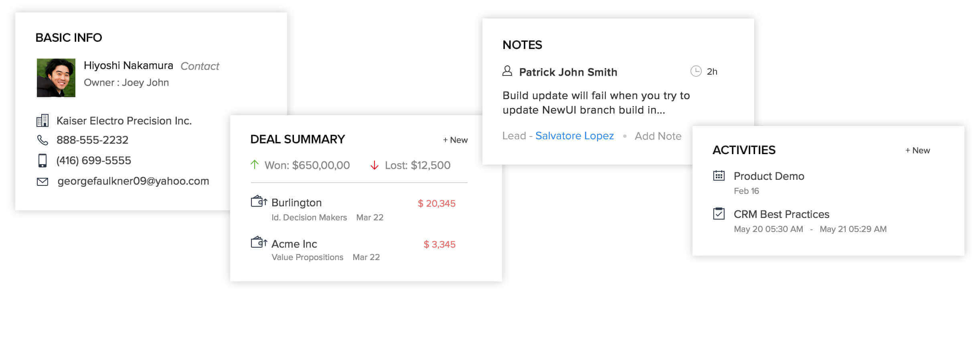Click the email envelope icon
Image resolution: width=980 pixels, height=344 pixels.
[43, 182]
